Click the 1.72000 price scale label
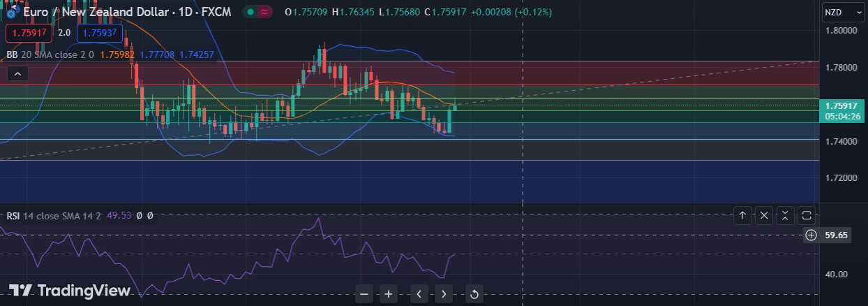This screenshot has height=306, width=868. click(840, 179)
